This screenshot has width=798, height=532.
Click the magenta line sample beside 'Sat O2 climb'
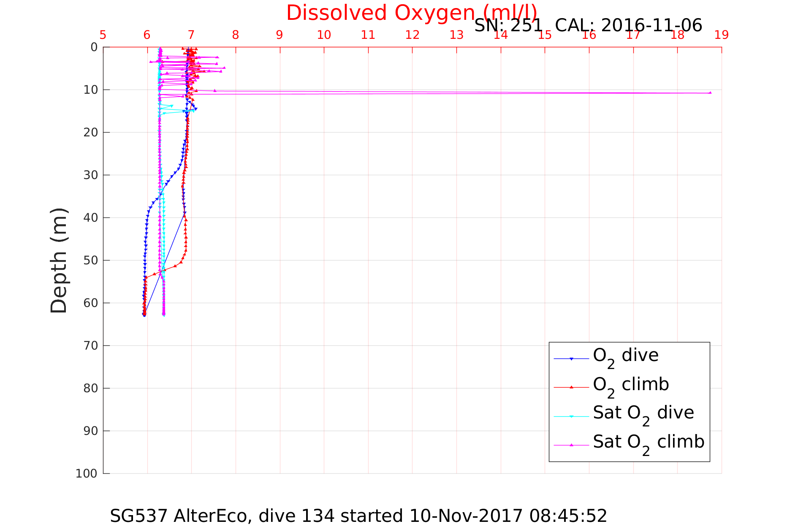[571, 445]
